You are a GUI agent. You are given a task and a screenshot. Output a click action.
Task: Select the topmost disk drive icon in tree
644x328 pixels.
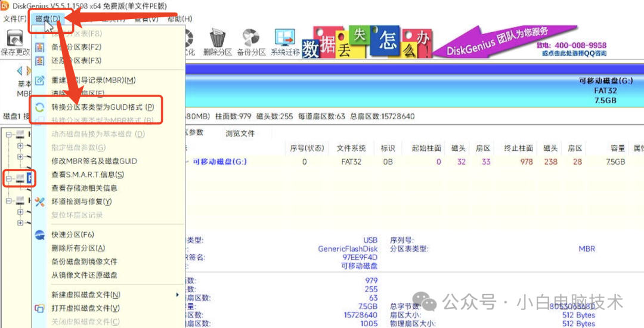[20, 134]
